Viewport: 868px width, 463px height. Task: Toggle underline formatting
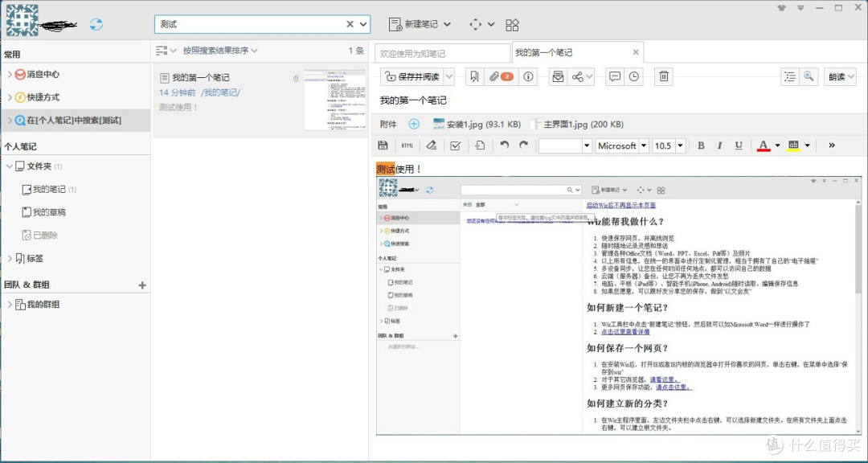(x=739, y=145)
